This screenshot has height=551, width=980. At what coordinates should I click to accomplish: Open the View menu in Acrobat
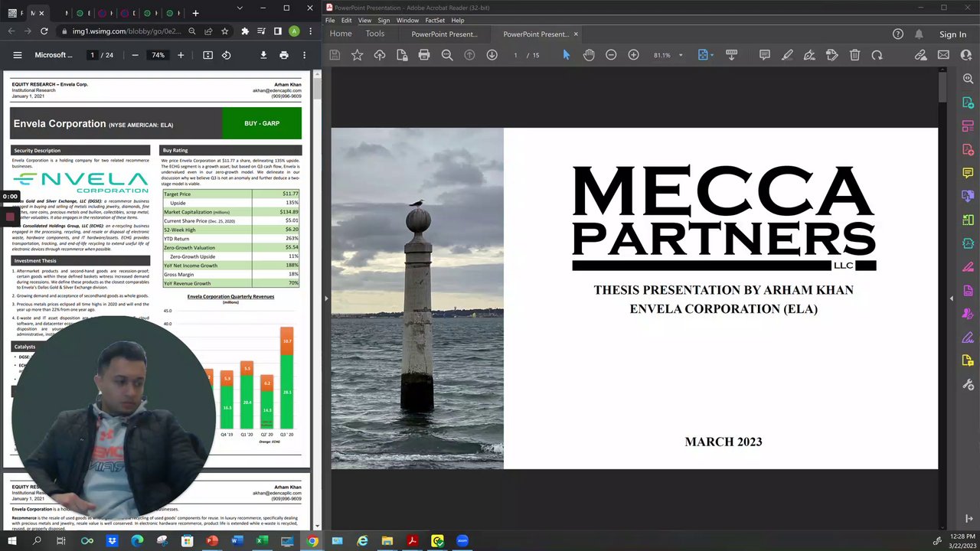coord(364,21)
